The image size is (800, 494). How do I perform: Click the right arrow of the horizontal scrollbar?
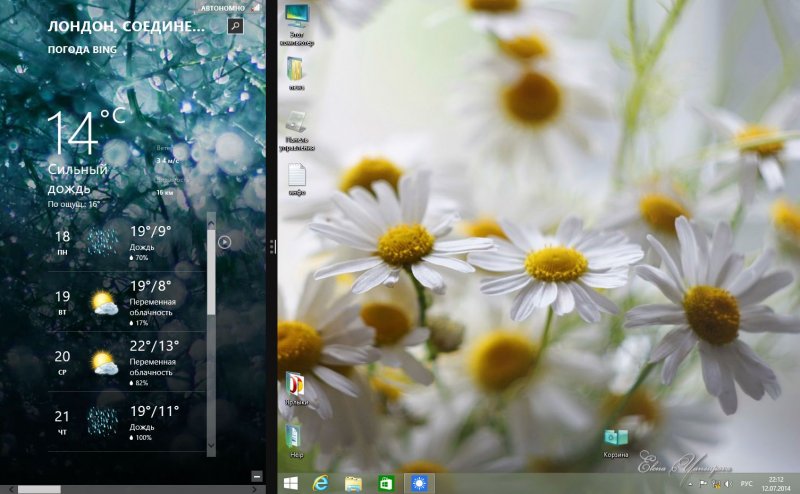[x=254, y=490]
